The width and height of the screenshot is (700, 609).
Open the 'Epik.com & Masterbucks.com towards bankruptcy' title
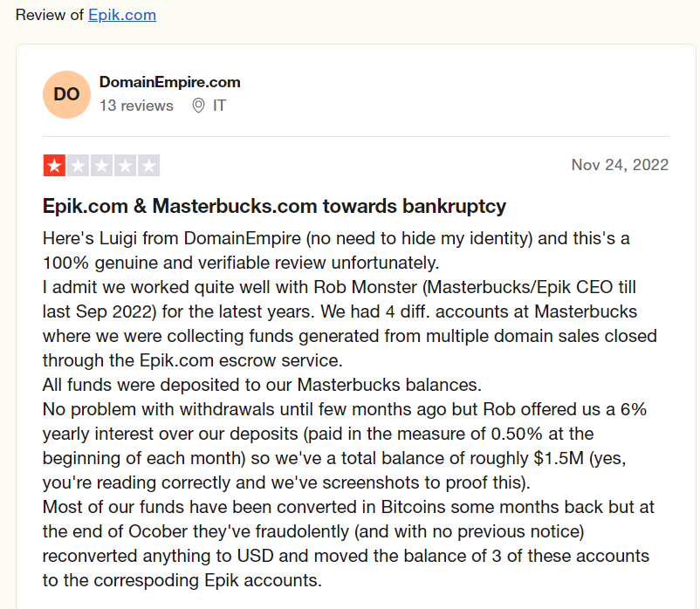[274, 207]
